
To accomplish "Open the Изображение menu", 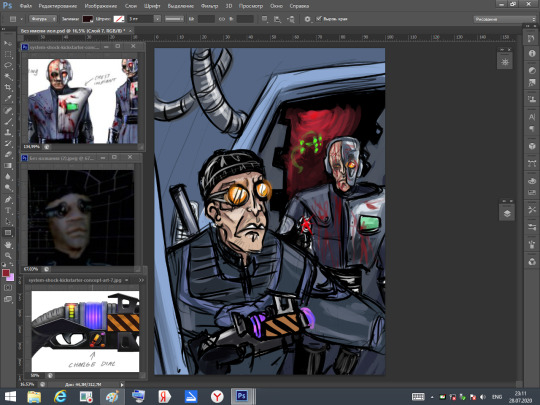I will tap(101, 6).
